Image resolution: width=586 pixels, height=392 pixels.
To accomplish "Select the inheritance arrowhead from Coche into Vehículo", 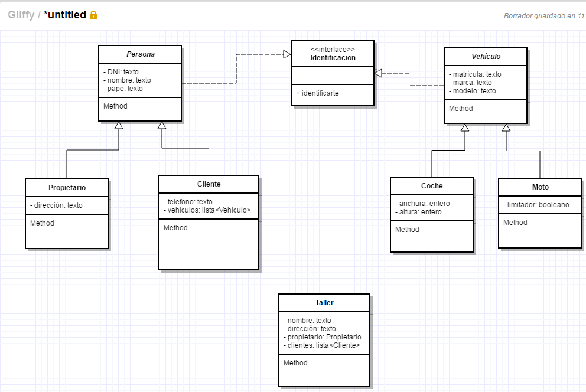I will [x=465, y=128].
